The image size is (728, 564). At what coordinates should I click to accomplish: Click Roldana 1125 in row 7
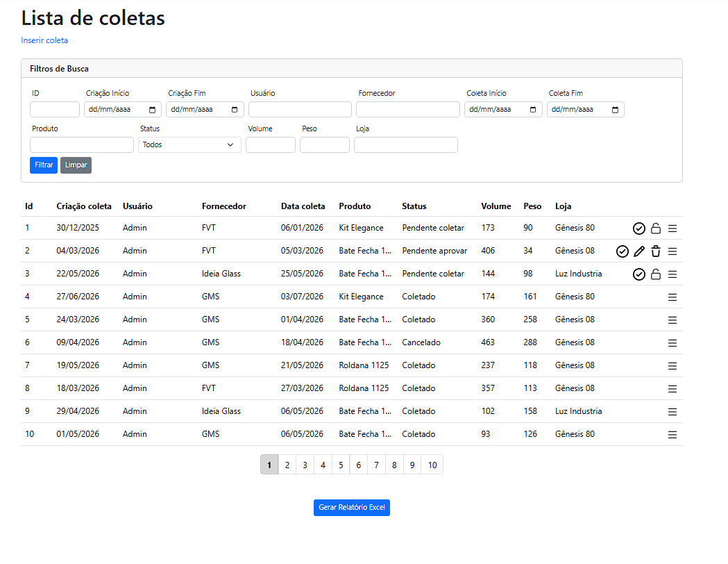click(364, 365)
